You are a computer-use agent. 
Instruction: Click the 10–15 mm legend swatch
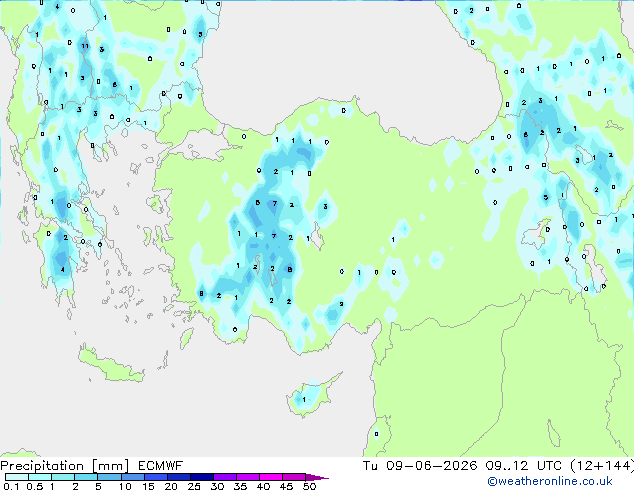(133, 477)
